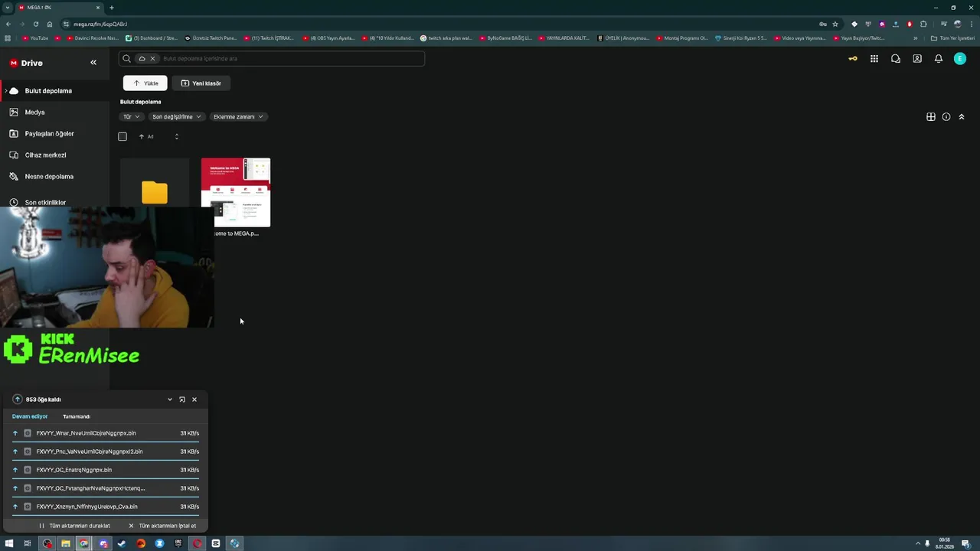The width and height of the screenshot is (980, 551).
Task: Reload the page in the browser
Action: (x=35, y=24)
